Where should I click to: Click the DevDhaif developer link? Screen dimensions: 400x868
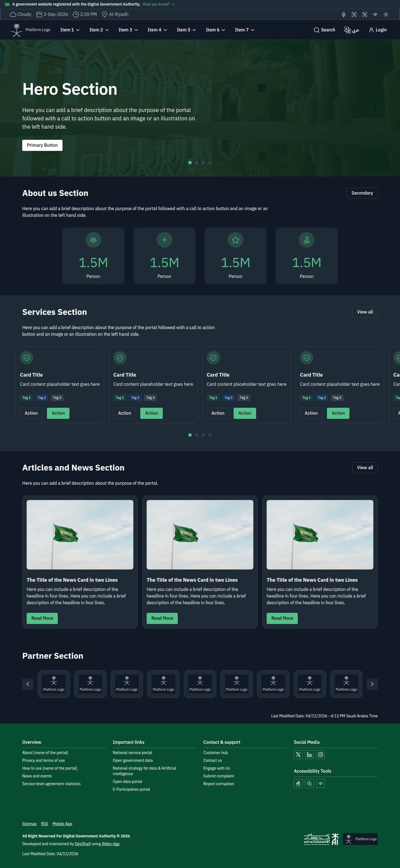point(82,844)
